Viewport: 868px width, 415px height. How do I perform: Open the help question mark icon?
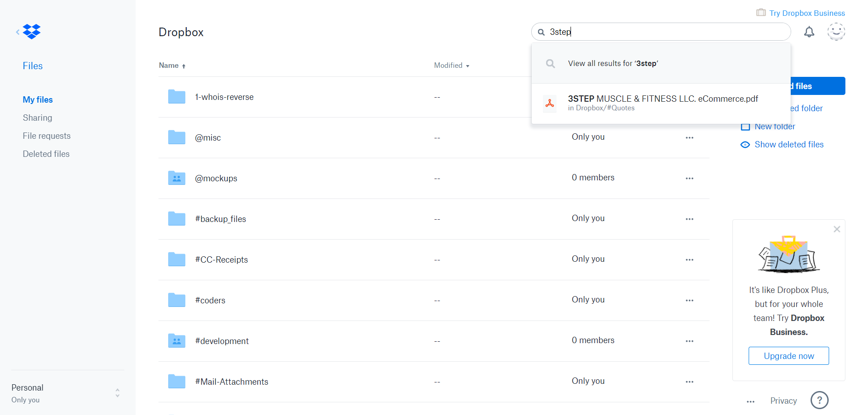(819, 400)
